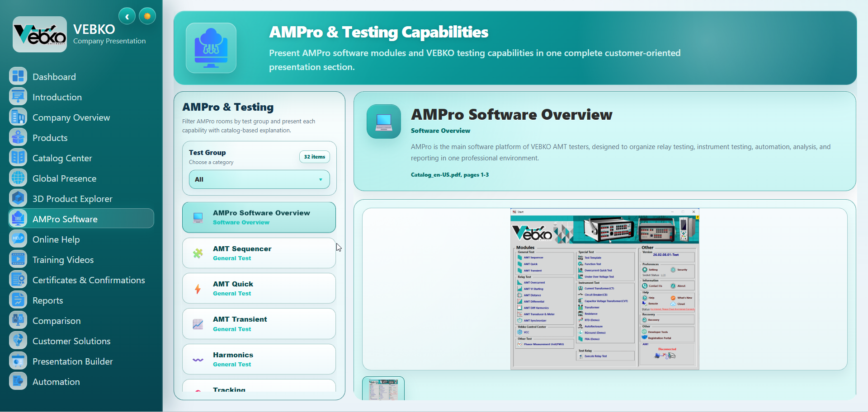Navigate to Customer Solutions
The height and width of the screenshot is (412, 868).
click(x=81, y=341)
